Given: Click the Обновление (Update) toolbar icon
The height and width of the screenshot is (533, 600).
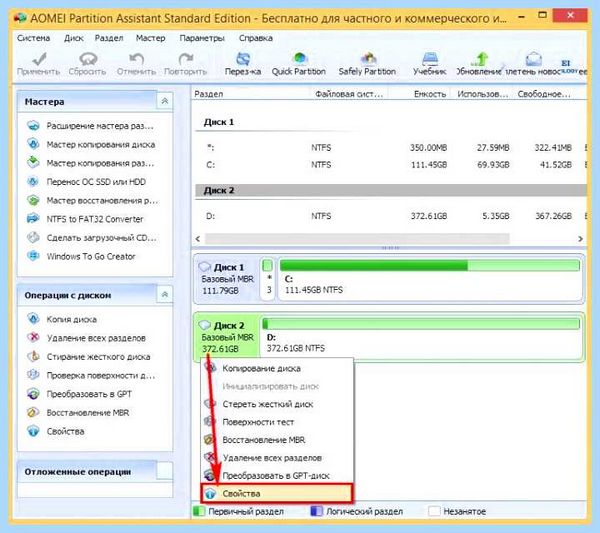Looking at the screenshot, I should point(479,64).
